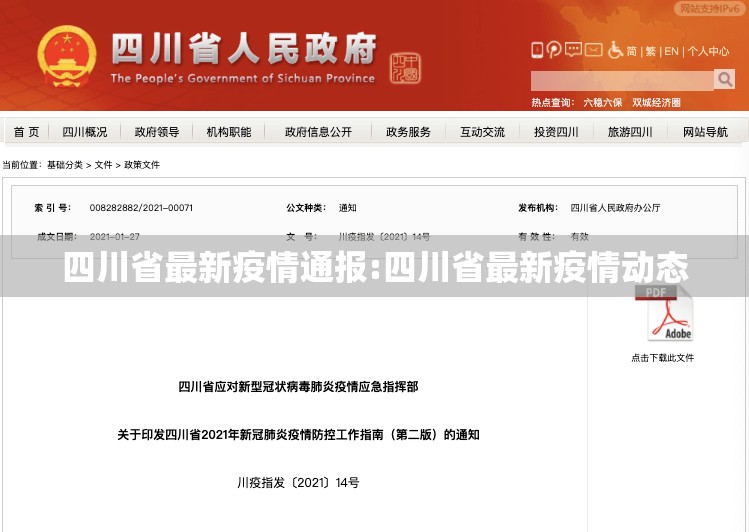Open 政府领导 navigation item
Screen dimensions: 749x532
coord(157,132)
